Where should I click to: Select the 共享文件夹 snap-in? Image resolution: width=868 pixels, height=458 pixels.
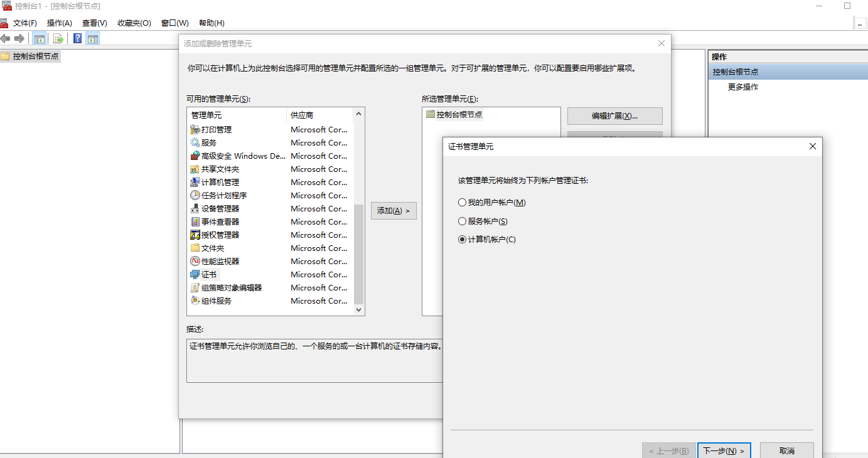pyautogui.click(x=220, y=169)
